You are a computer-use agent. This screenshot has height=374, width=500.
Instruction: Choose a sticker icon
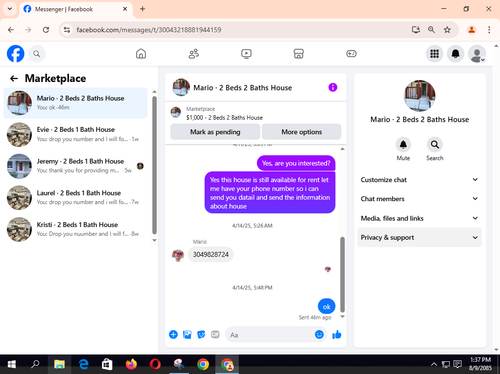(201, 334)
